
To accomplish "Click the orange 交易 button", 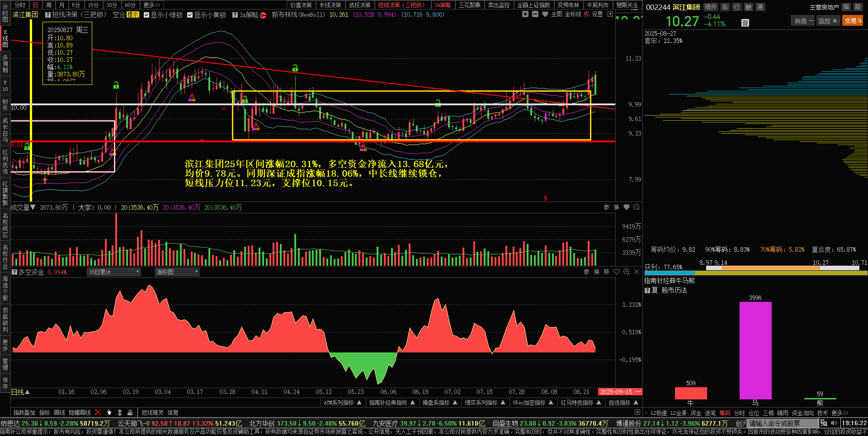I will click(853, 21).
